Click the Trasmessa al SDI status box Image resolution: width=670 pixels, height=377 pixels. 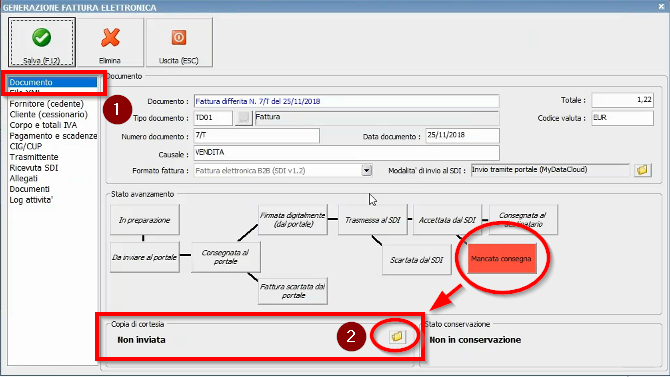[x=373, y=220]
